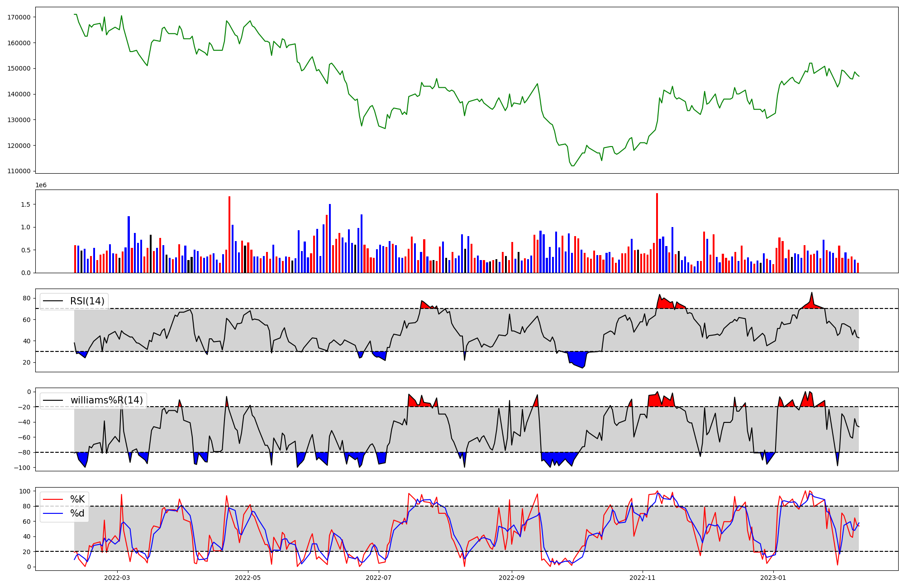Click the 1.5 volume axis tick label

(x=25, y=204)
